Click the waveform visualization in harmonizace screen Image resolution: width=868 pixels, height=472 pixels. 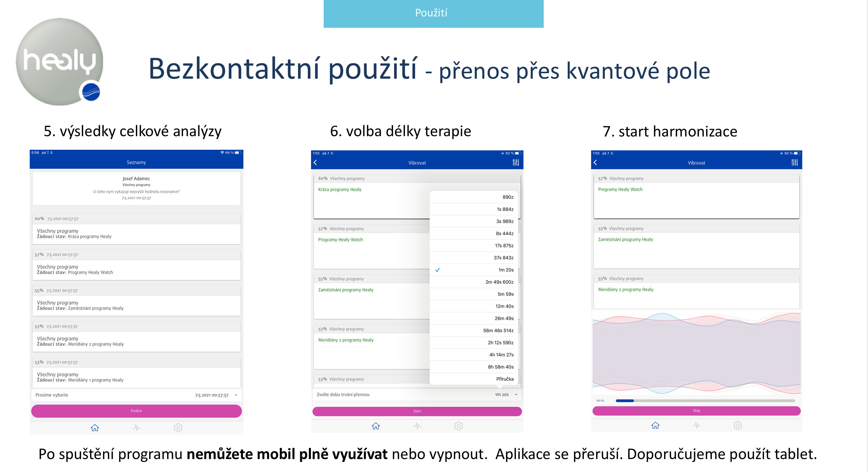click(x=696, y=353)
